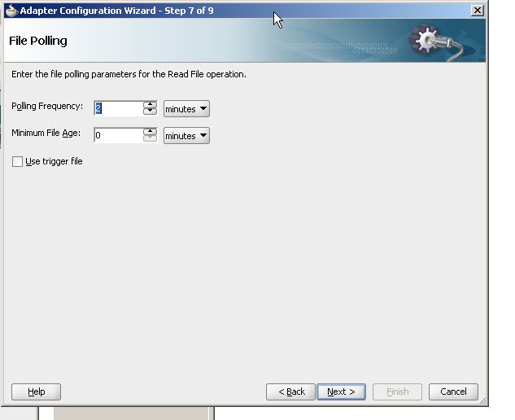Viewport: 515px width, 420px height.
Task: Click the Minimum File Age field
Action: tap(118, 135)
